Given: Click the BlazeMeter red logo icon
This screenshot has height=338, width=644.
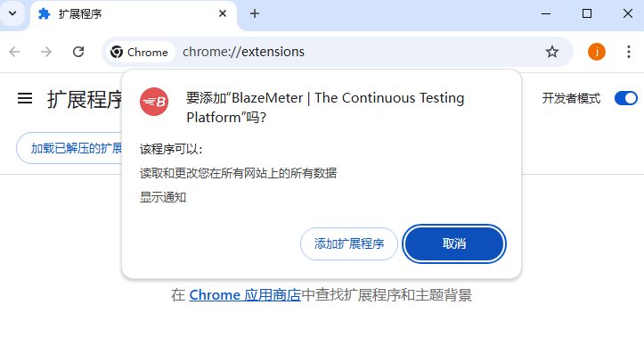Looking at the screenshot, I should point(154,102).
